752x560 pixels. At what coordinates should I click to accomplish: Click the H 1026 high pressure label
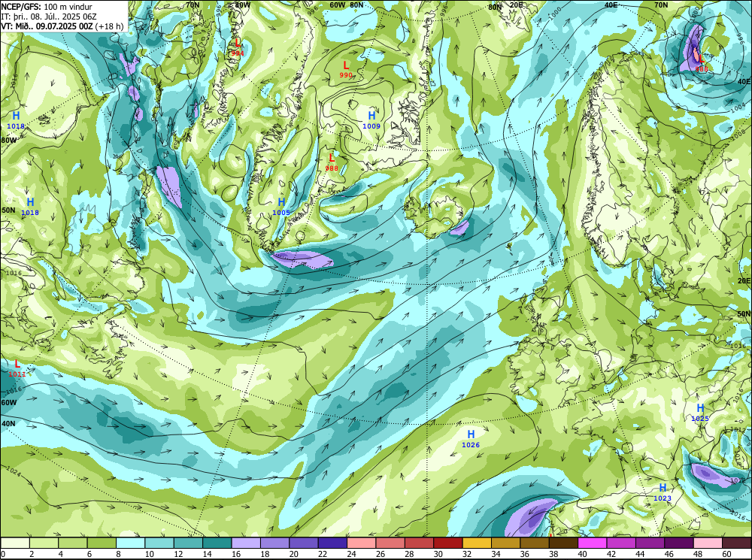click(x=471, y=439)
